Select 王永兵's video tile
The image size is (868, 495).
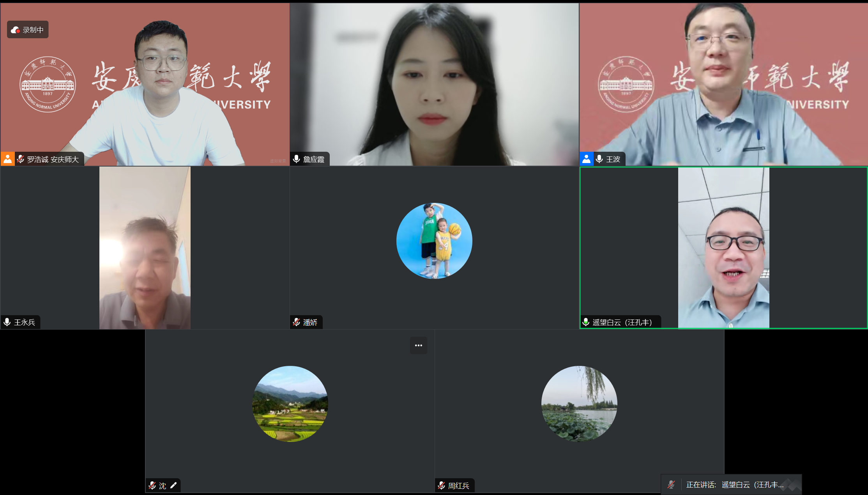(x=145, y=248)
